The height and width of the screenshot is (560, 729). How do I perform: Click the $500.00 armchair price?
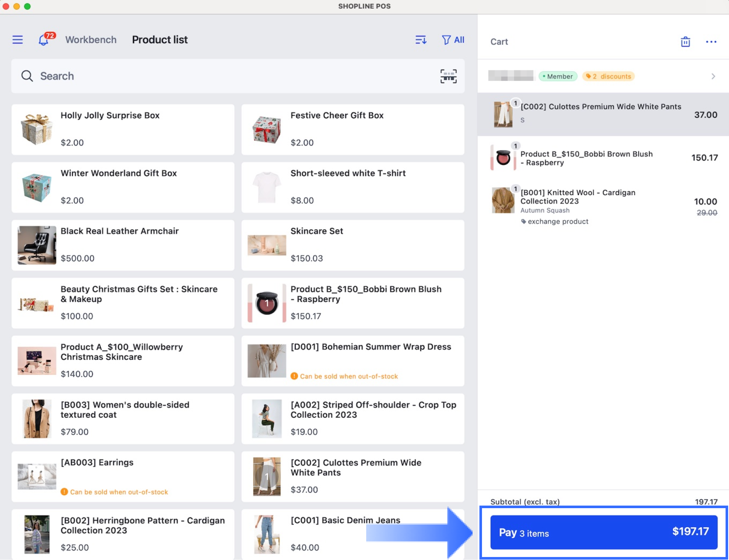78,258
